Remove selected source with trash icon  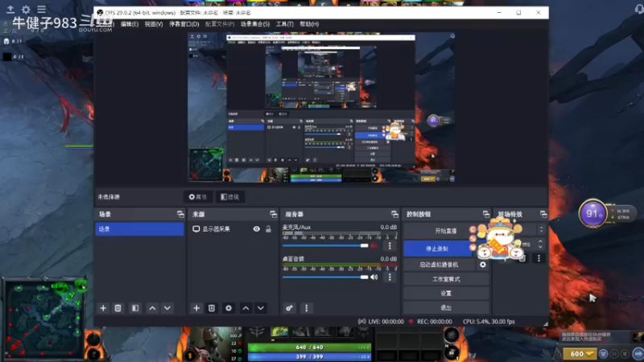(x=212, y=308)
